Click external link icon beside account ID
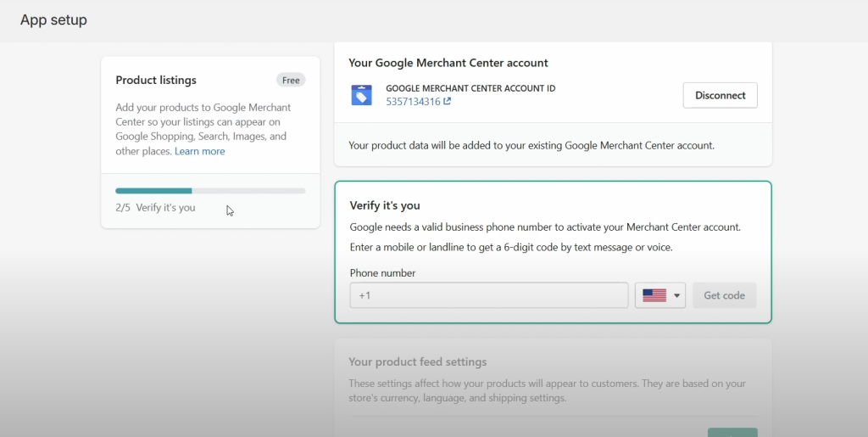 coord(447,102)
